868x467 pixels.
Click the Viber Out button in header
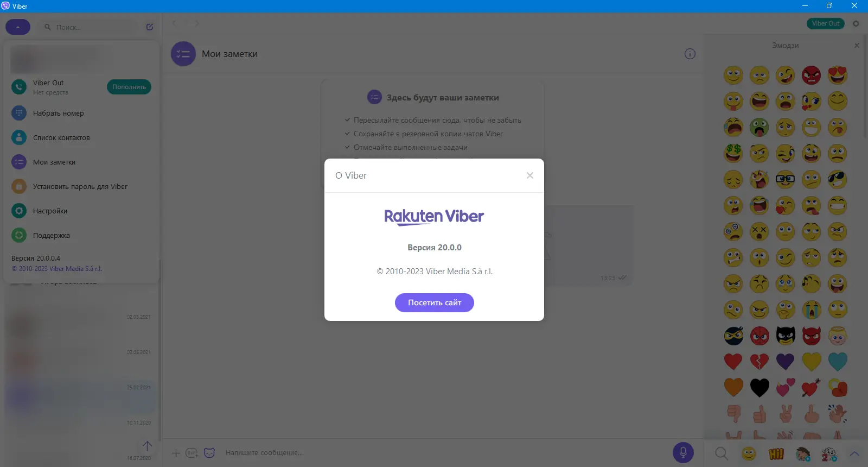(826, 23)
